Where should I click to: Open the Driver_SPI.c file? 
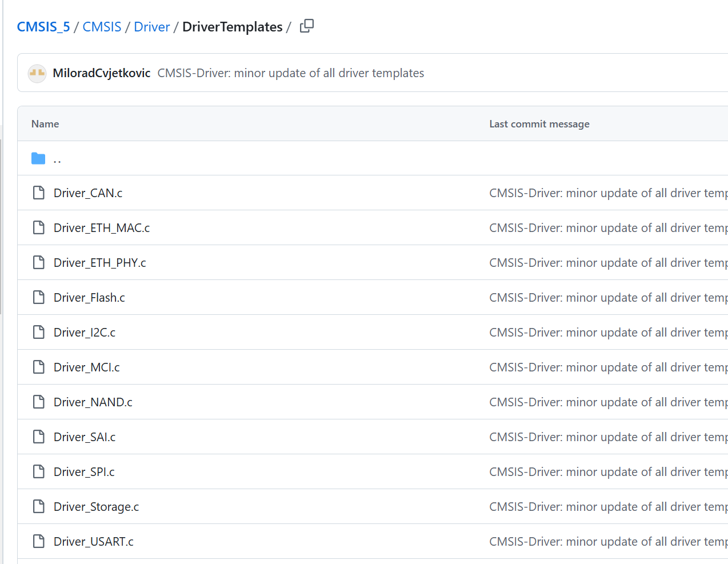point(84,472)
